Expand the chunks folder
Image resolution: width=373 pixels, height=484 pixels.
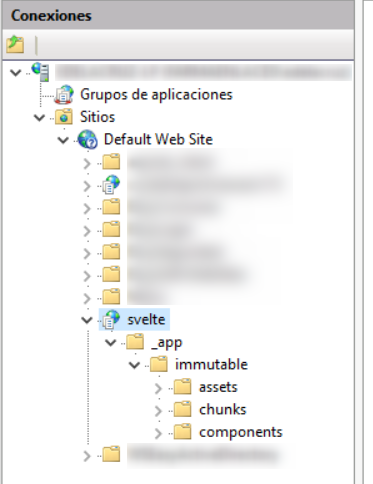pyautogui.click(x=158, y=411)
